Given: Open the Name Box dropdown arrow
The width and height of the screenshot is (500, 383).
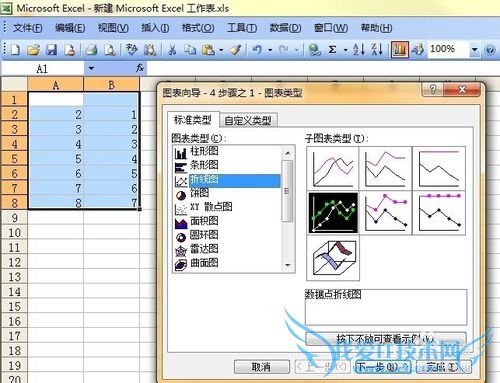Looking at the screenshot, I should [91, 69].
